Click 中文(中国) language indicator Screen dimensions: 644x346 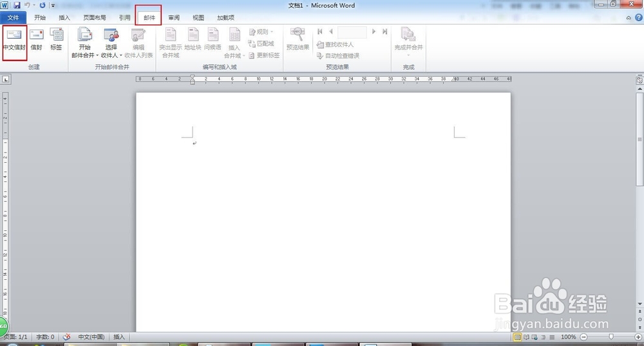click(x=91, y=337)
